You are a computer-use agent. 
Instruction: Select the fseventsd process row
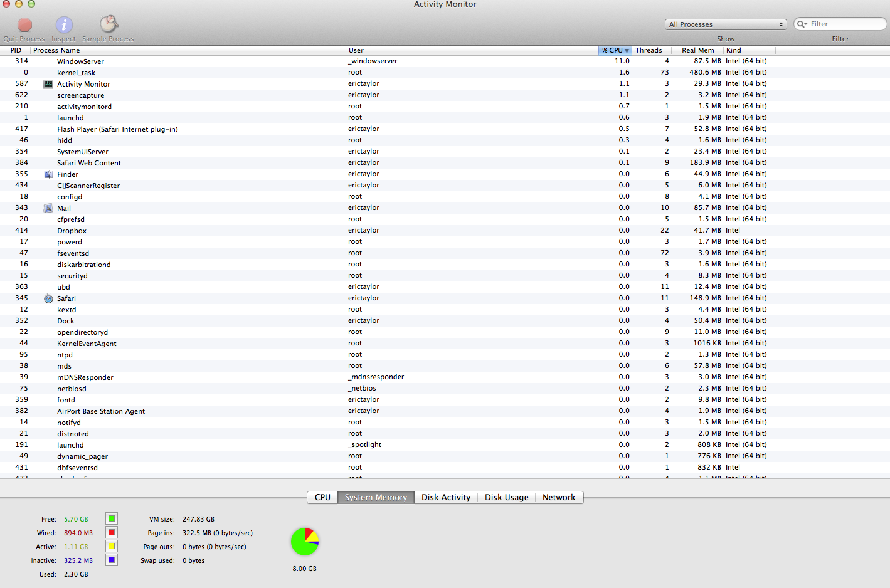[445, 253]
